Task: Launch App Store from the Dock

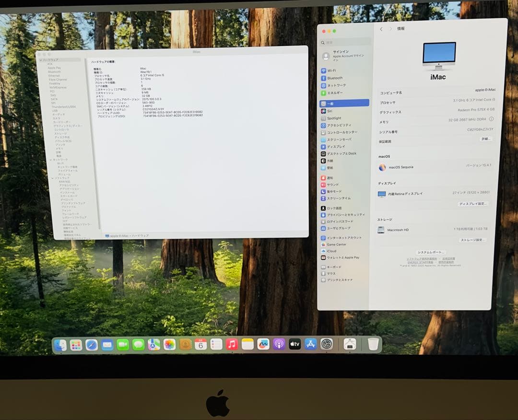Action: [311, 343]
